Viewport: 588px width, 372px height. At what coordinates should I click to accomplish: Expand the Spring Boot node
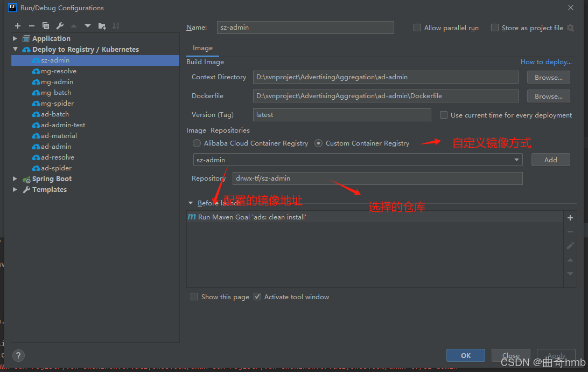(15, 178)
